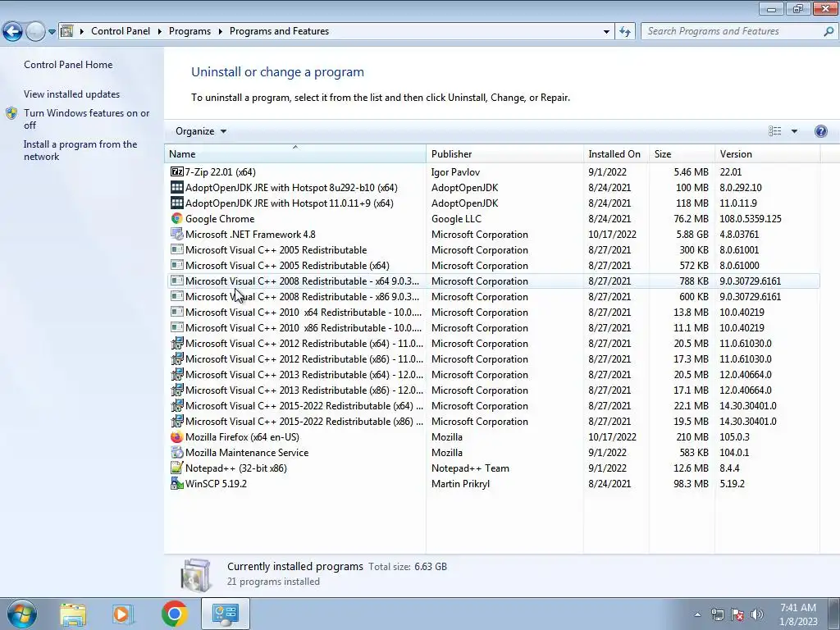The image size is (840, 630).
Task: Click the Microsoft .NET Framework 4.8 icon
Action: tap(177, 234)
